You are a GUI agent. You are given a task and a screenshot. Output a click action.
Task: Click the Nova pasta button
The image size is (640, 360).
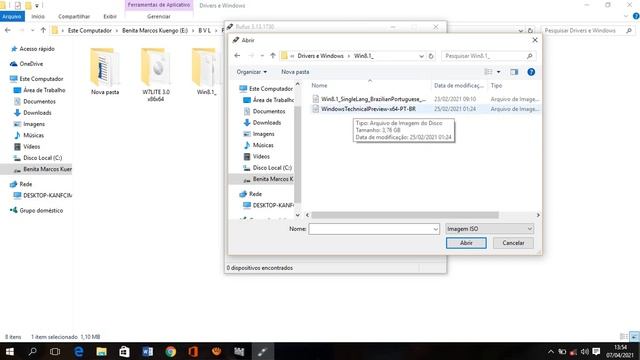coord(295,72)
